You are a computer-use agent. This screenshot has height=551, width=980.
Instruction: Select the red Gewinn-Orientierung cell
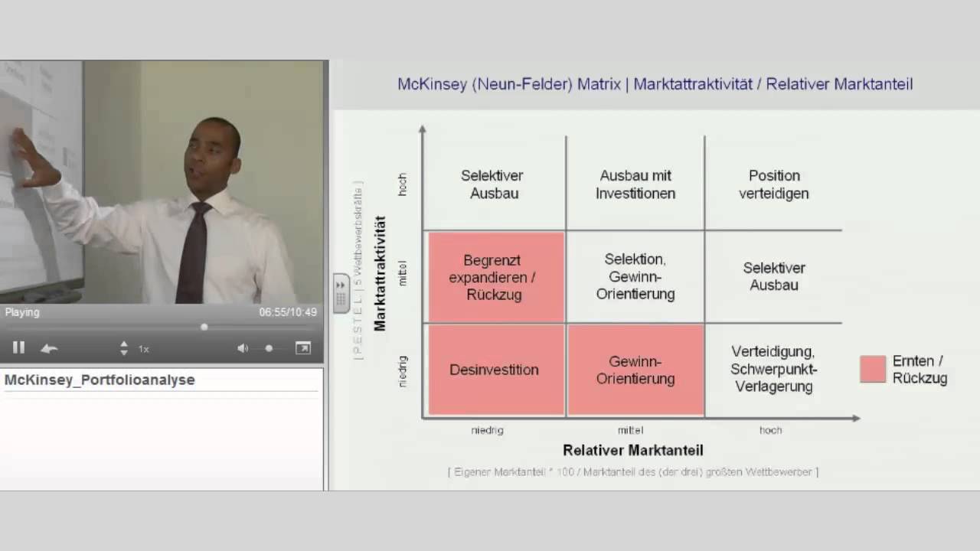pyautogui.click(x=635, y=370)
